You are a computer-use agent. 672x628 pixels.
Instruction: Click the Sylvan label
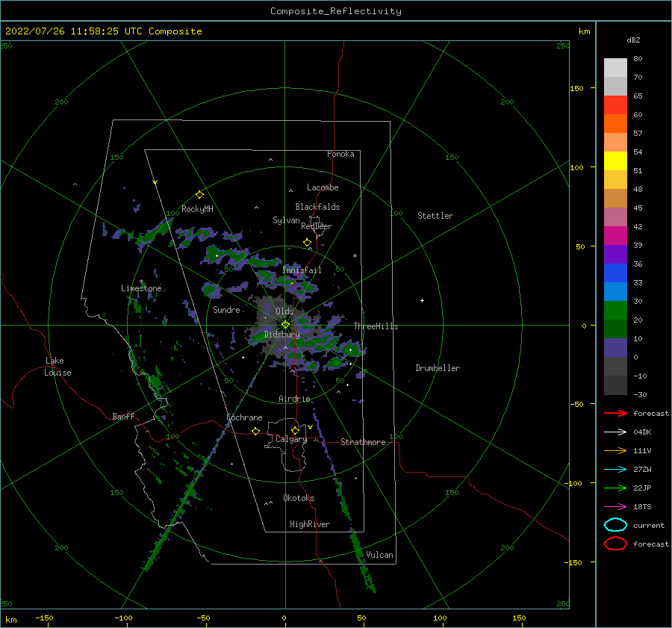pos(286,220)
